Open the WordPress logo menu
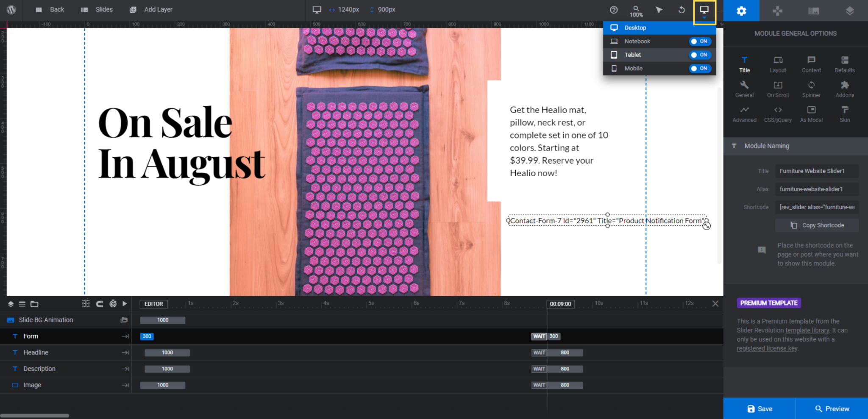This screenshot has height=419, width=868. 11,10
